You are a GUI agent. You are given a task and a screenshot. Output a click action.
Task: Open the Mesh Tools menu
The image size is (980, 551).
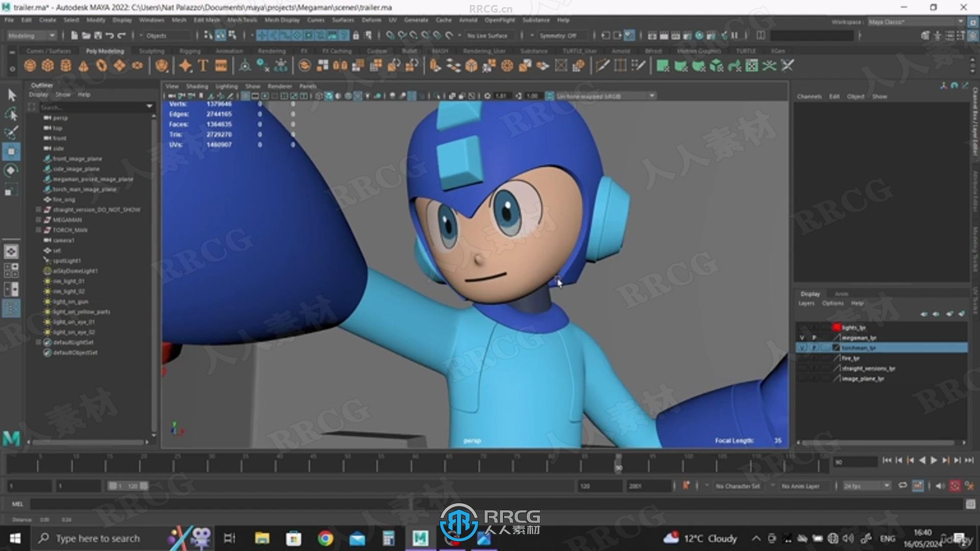pos(242,20)
